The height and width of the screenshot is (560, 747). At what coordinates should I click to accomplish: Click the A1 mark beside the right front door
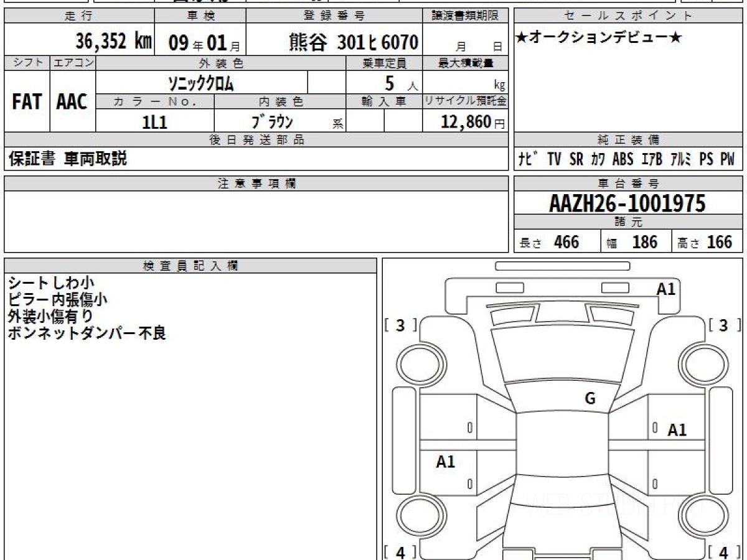pos(677,430)
